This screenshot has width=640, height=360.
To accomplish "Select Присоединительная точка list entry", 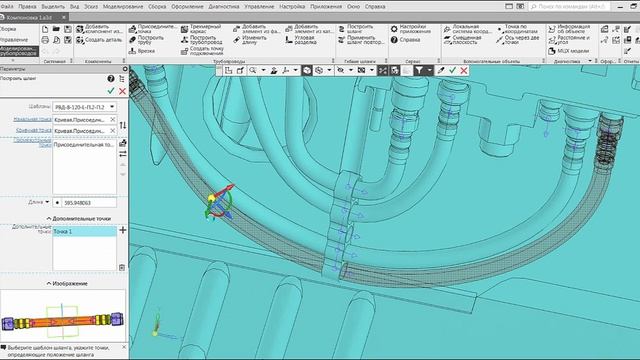I will 84,144.
